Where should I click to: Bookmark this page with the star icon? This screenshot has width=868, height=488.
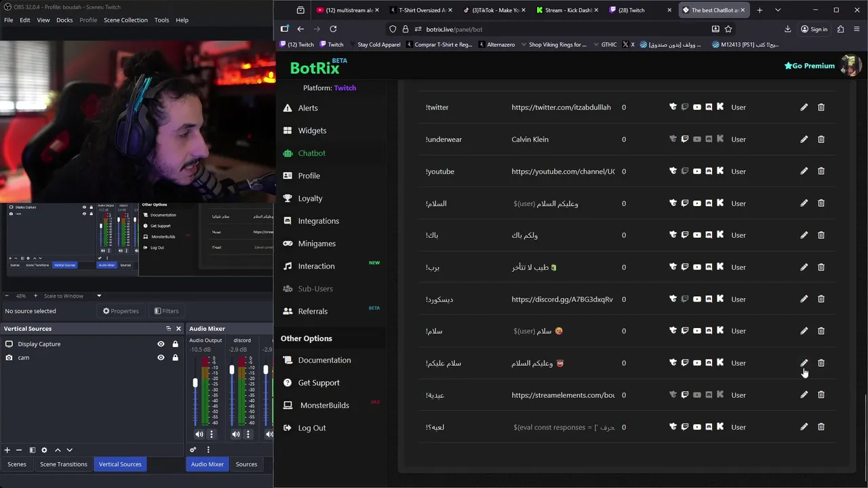pos(728,29)
